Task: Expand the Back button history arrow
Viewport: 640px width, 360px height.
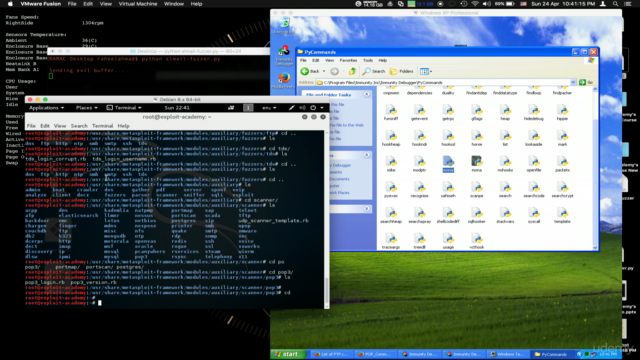Action: point(324,71)
